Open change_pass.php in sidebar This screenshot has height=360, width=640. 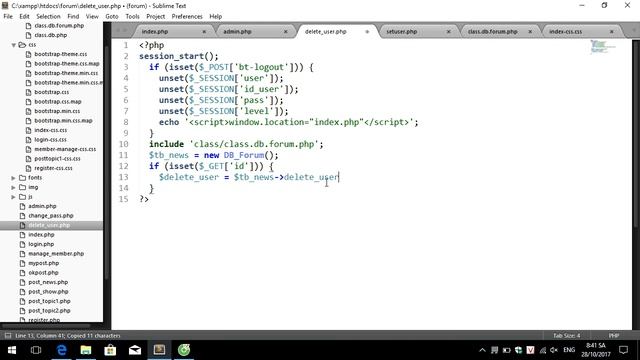[x=51, y=216]
